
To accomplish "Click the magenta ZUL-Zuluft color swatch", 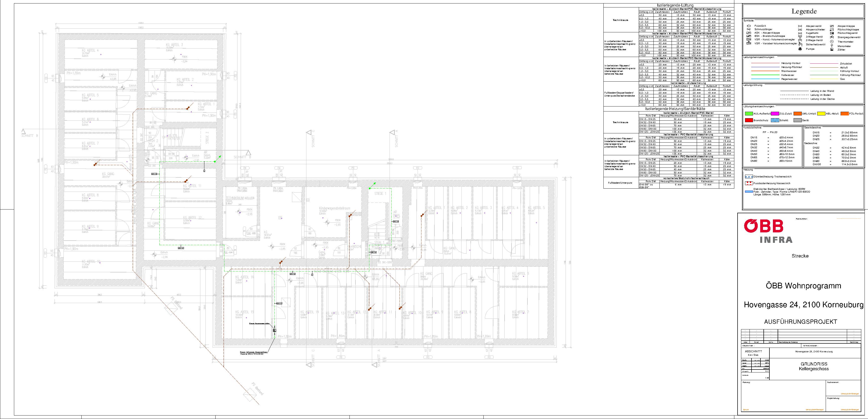I will (x=775, y=113).
